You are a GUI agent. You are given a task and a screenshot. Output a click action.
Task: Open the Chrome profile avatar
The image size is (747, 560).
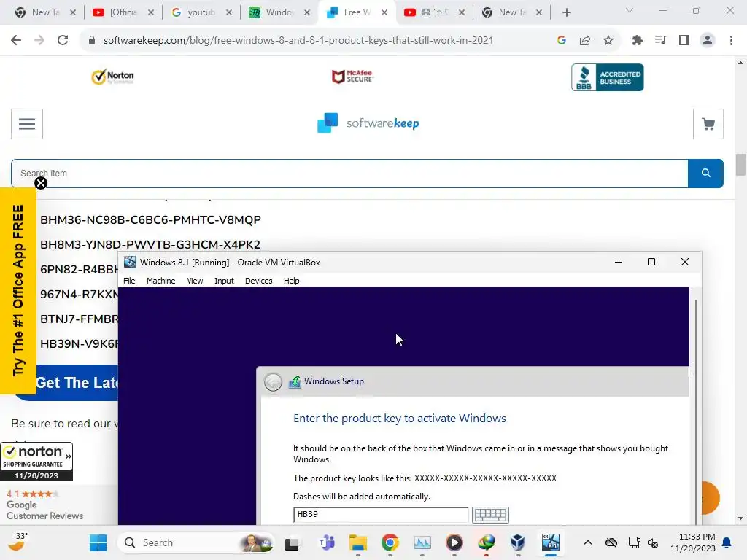pyautogui.click(x=708, y=41)
